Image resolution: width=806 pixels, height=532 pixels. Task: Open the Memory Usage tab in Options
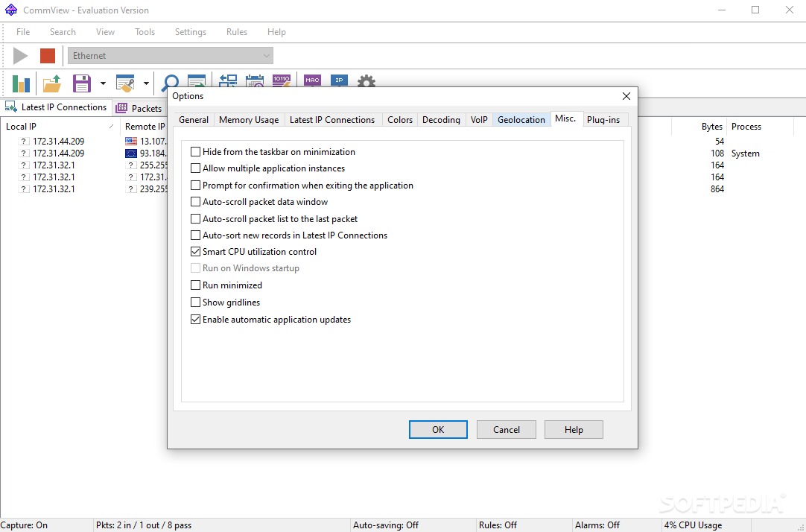tap(249, 120)
